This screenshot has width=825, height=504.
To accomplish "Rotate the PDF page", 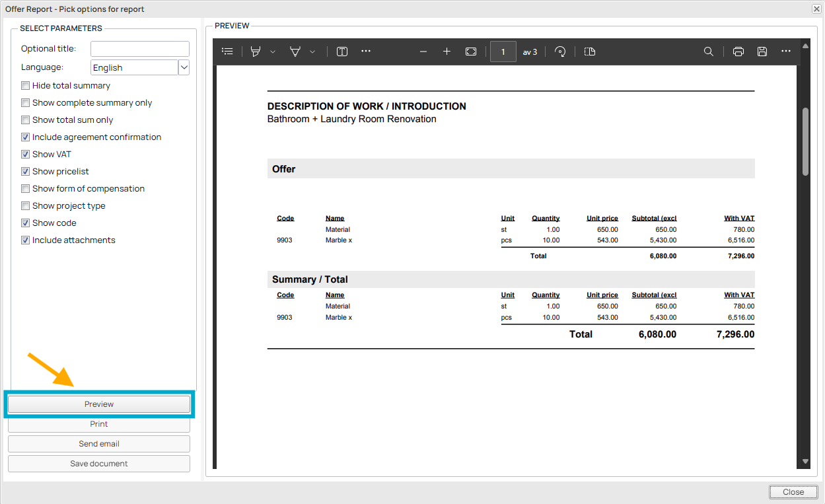I will tap(560, 52).
